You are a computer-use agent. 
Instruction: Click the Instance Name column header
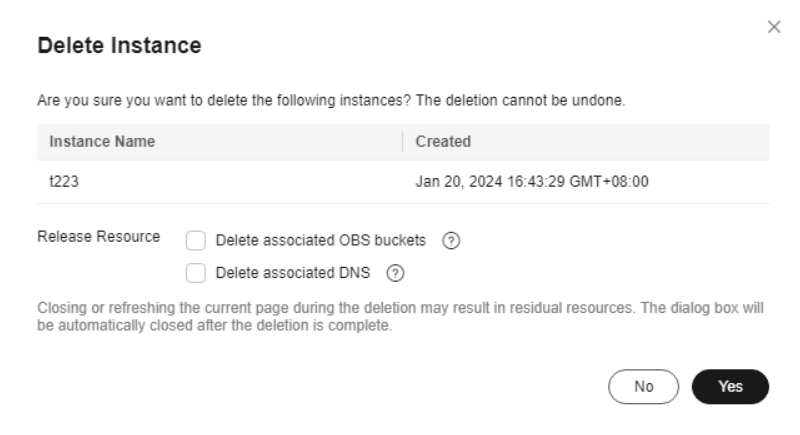click(102, 141)
